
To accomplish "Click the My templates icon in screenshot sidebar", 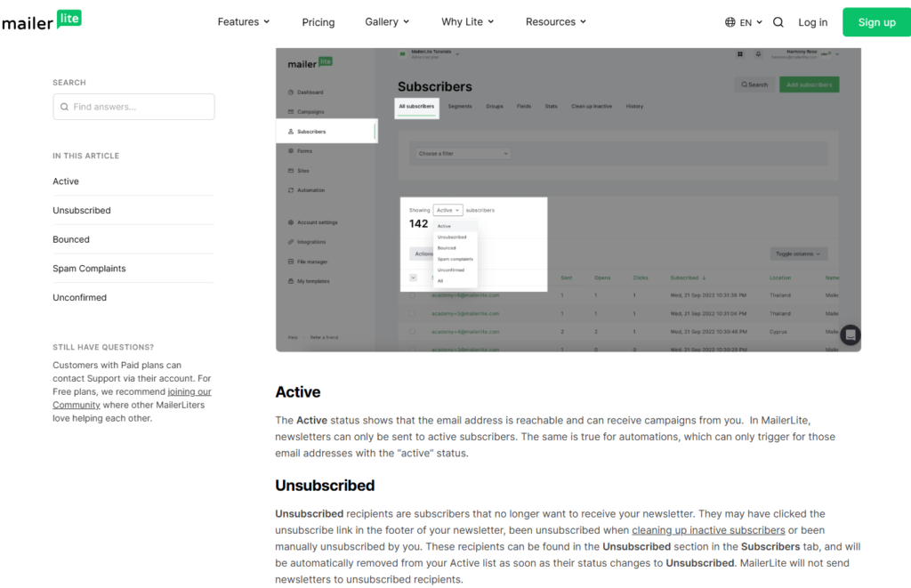I will point(291,281).
